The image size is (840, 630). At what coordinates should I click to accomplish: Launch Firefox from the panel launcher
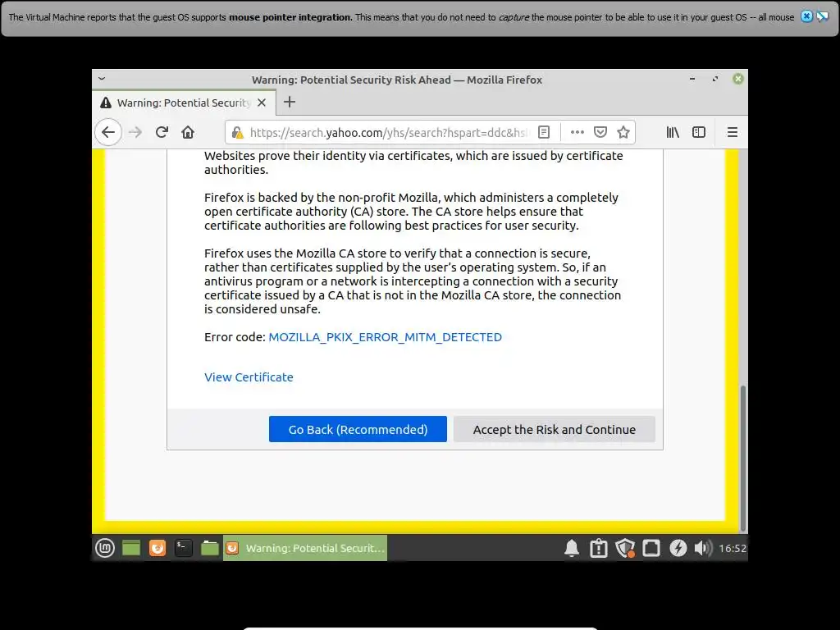[x=157, y=547]
